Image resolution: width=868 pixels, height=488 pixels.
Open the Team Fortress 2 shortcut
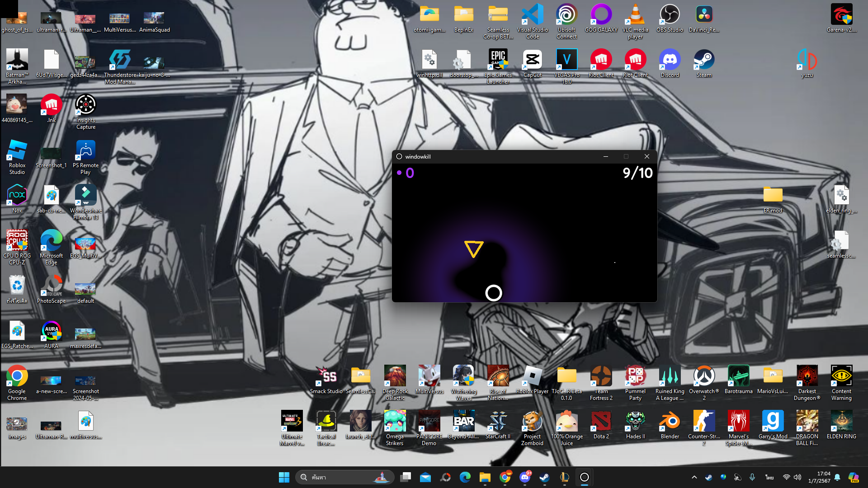coord(601,383)
